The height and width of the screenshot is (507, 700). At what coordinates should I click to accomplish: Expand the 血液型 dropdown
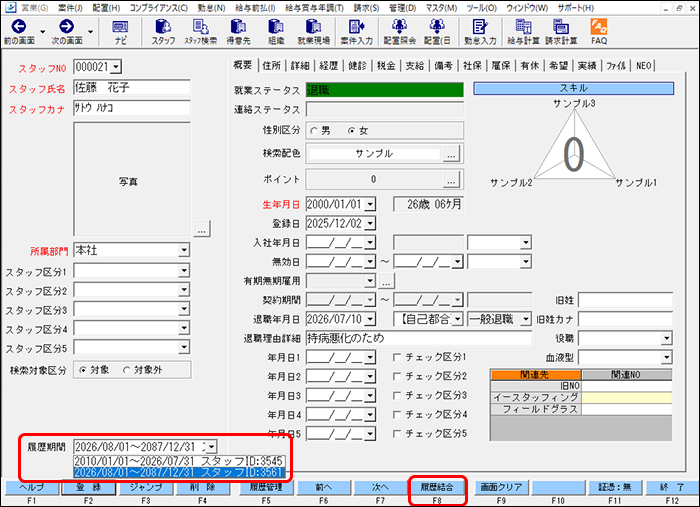(666, 357)
